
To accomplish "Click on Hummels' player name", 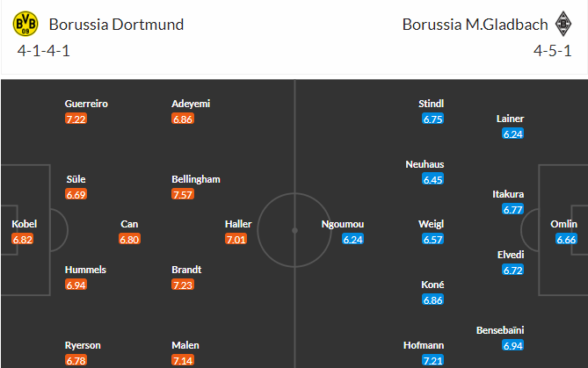I will coord(85,270).
